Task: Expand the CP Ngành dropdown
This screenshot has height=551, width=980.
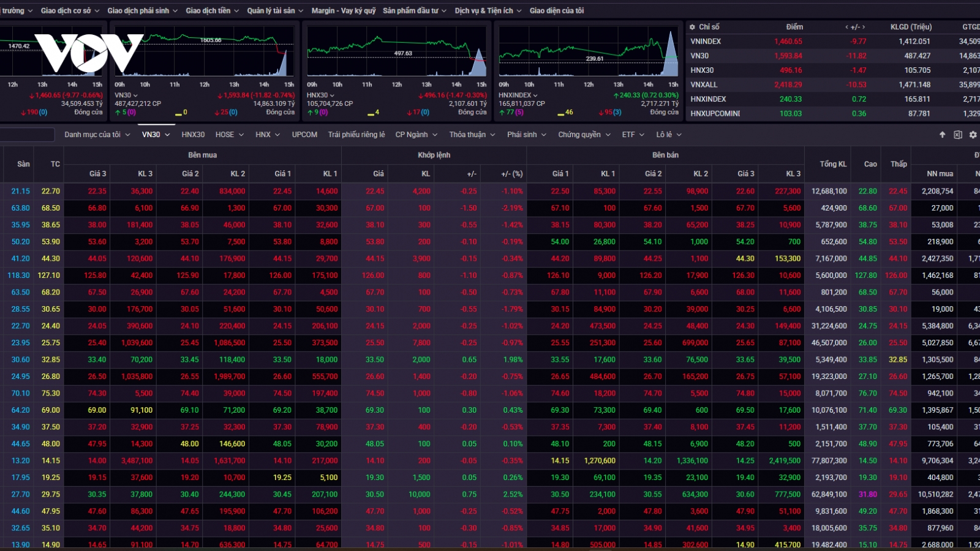Action: 417,135
